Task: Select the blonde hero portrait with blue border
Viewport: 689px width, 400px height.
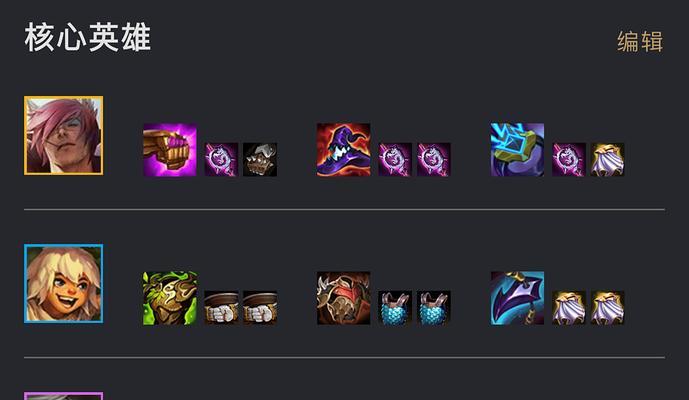Action: (x=64, y=284)
